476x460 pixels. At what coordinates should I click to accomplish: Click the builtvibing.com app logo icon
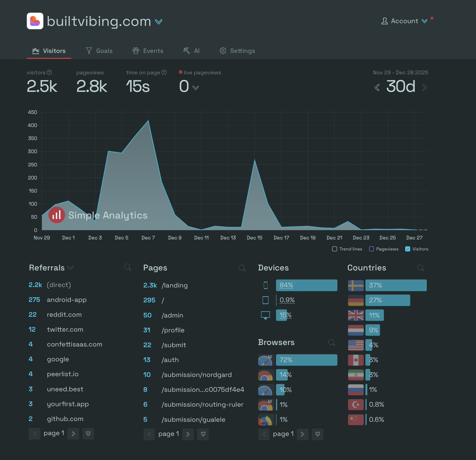35,21
